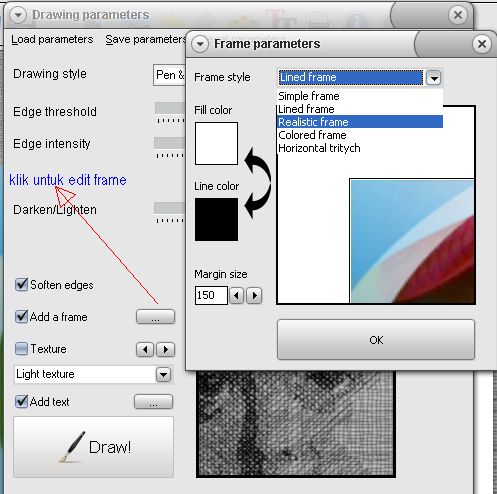Expand the Frame style dropdown arrow

tap(434, 78)
